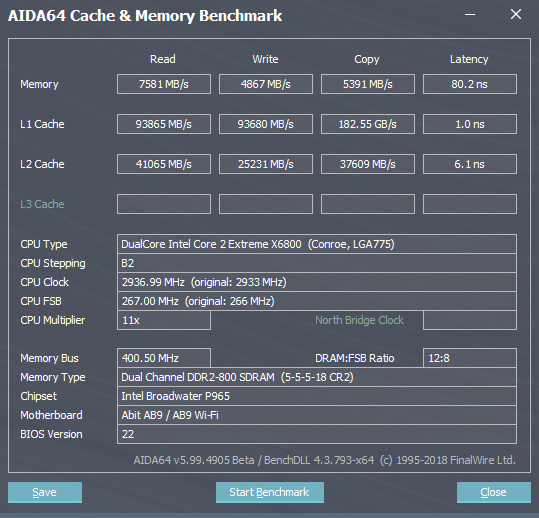Click the Motherboard label
The width and height of the screenshot is (539, 518).
pyautogui.click(x=51, y=415)
